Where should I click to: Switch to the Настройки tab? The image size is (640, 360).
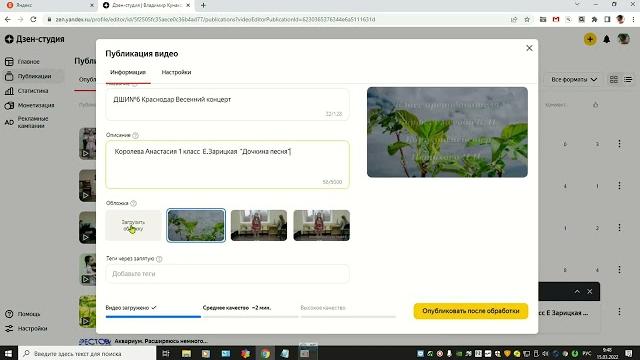(176, 72)
